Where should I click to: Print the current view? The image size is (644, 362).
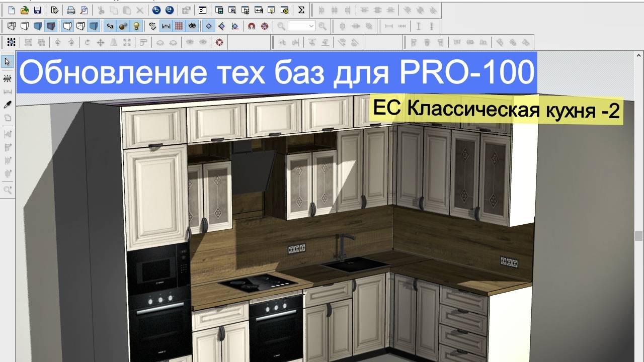pos(71,10)
